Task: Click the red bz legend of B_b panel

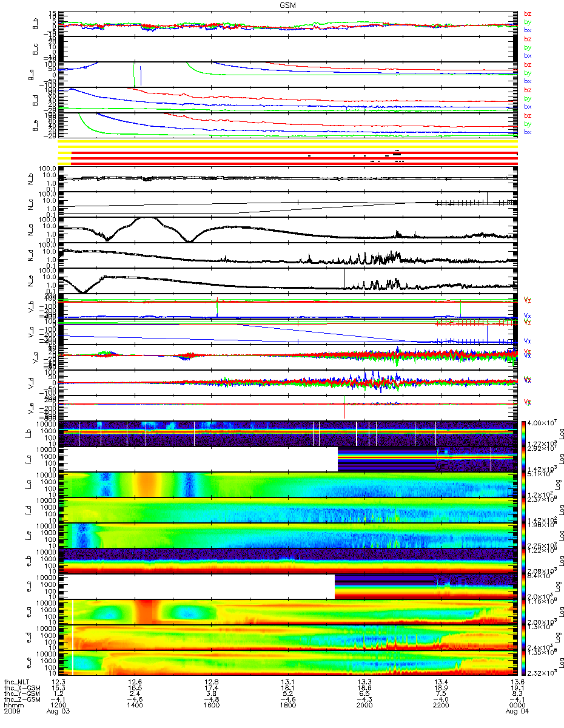Action: click(528, 14)
